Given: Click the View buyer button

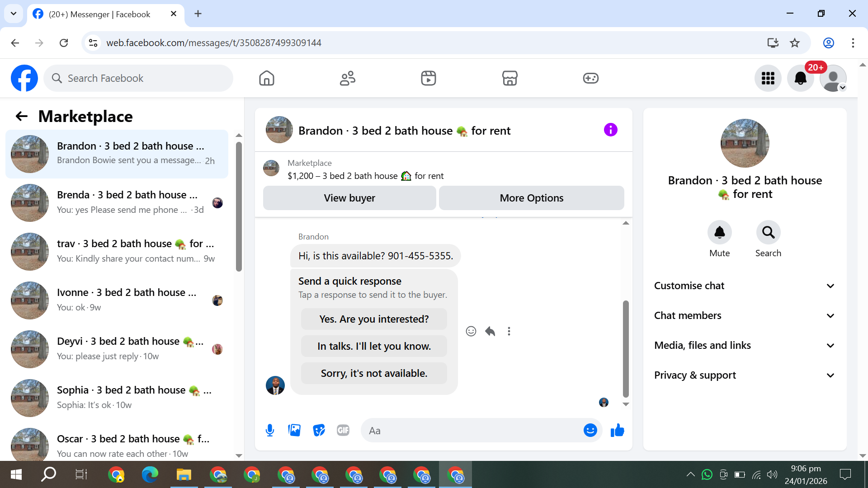Looking at the screenshot, I should (349, 198).
